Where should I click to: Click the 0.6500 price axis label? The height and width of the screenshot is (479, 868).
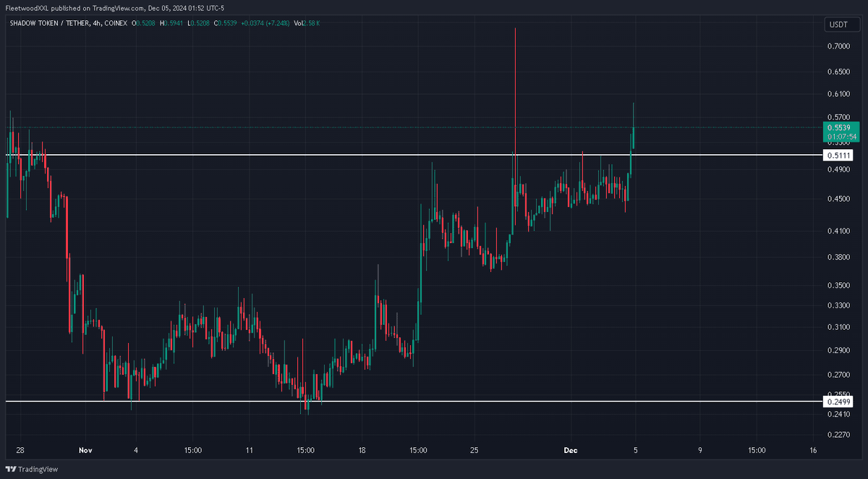click(x=839, y=72)
